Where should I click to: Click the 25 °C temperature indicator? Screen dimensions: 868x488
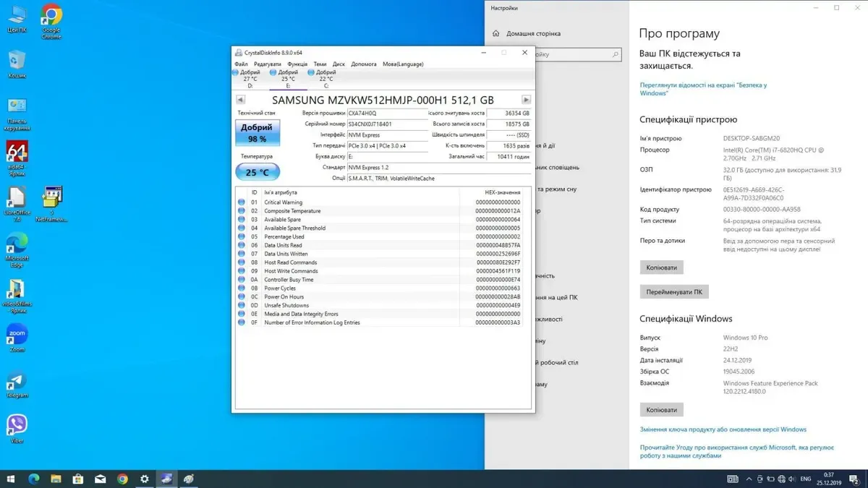257,173
